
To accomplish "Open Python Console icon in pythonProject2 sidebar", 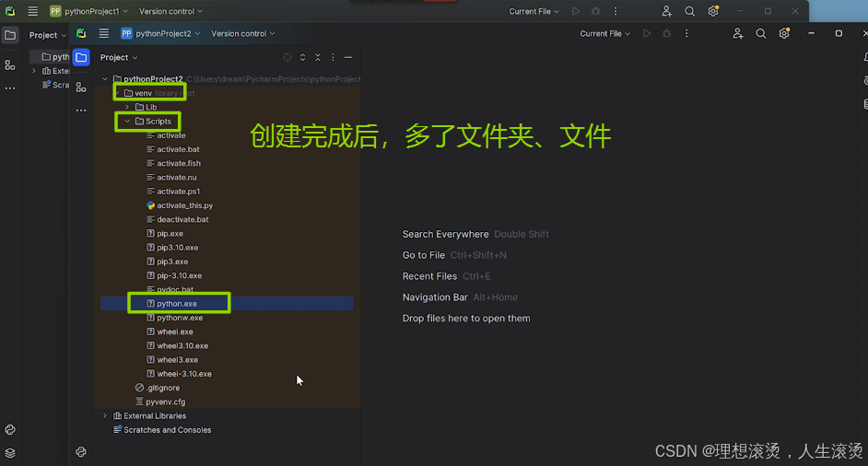I will (x=81, y=451).
